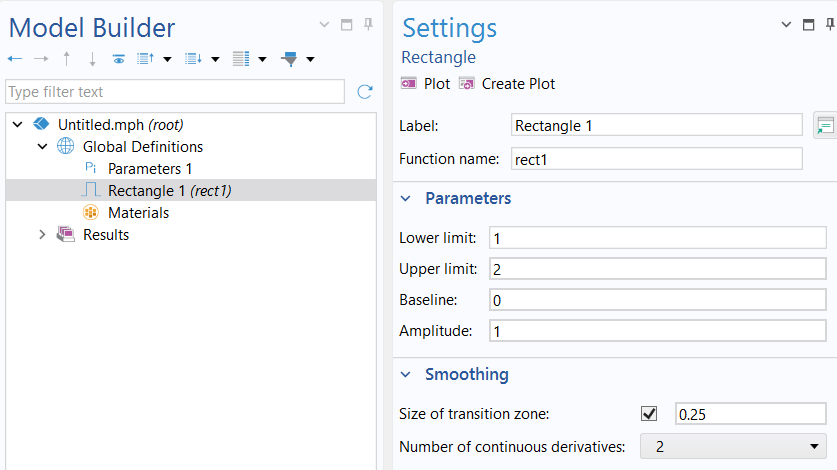Select the Materials node
The height and width of the screenshot is (470, 837).
[139, 213]
